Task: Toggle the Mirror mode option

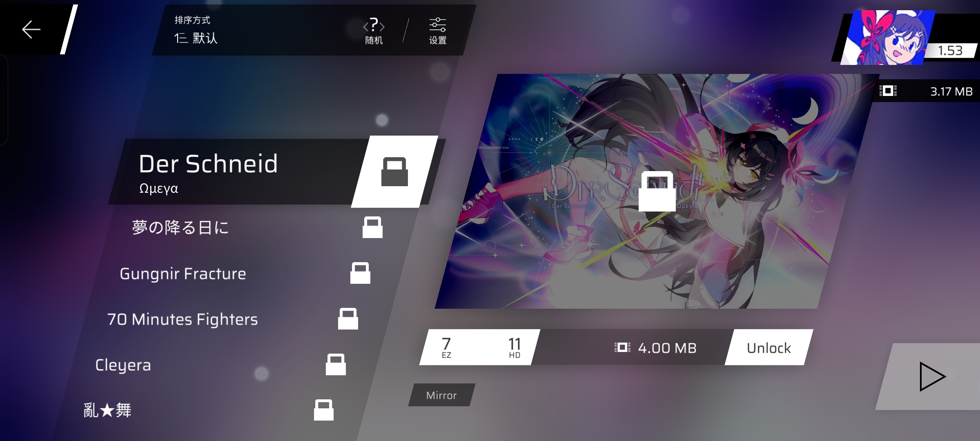Action: 441,395
